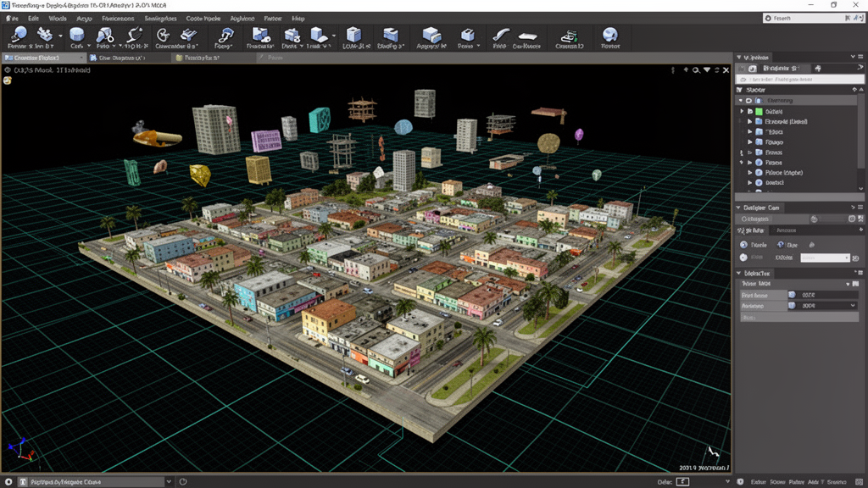Open the white combo box in properties panel
The image size is (868, 488).
[x=825, y=258]
